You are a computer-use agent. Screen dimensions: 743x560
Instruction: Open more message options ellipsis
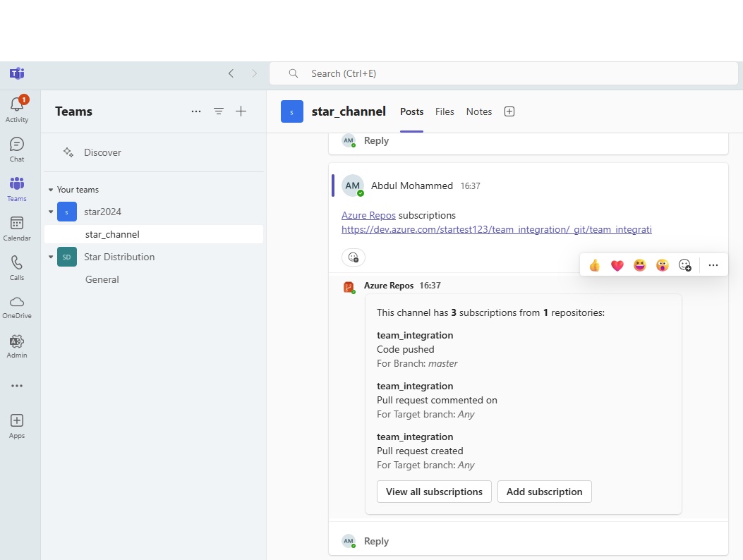713,265
